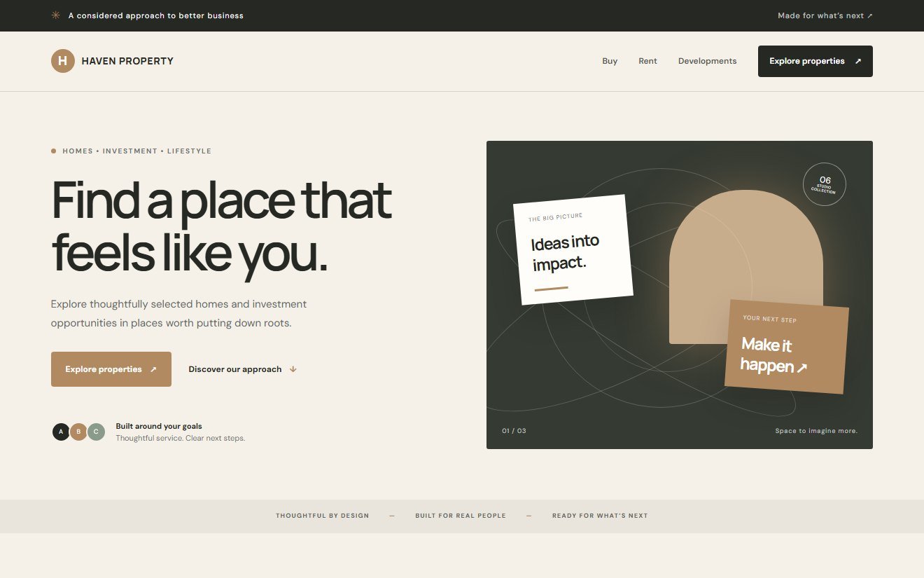The height and width of the screenshot is (578, 924).
Task: Click avatar circle C
Action: pyautogui.click(x=96, y=432)
